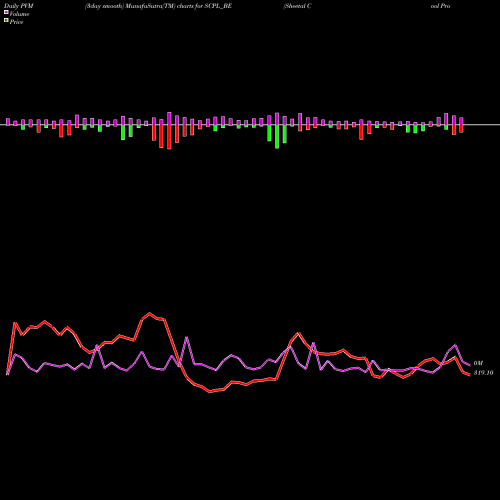
Task: Click the price value 819.10 label
Action: pyautogui.click(x=483, y=373)
